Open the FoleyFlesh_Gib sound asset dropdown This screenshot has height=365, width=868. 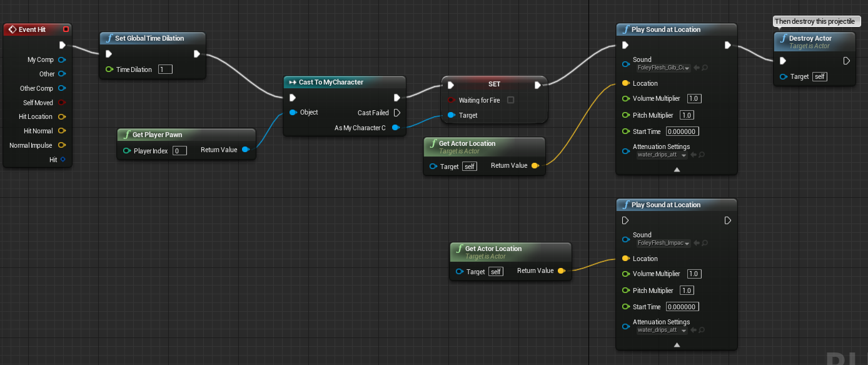coord(663,67)
